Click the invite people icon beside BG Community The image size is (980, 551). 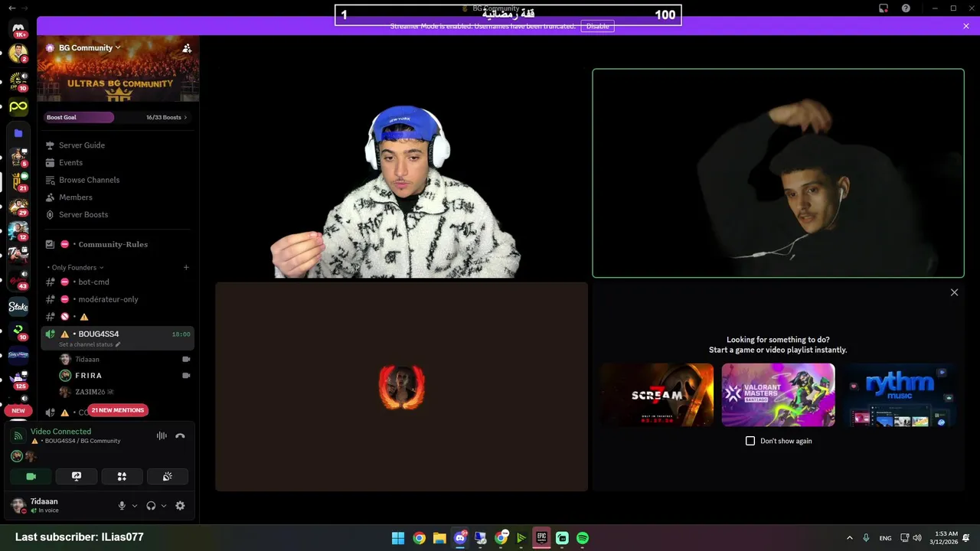pos(186,47)
